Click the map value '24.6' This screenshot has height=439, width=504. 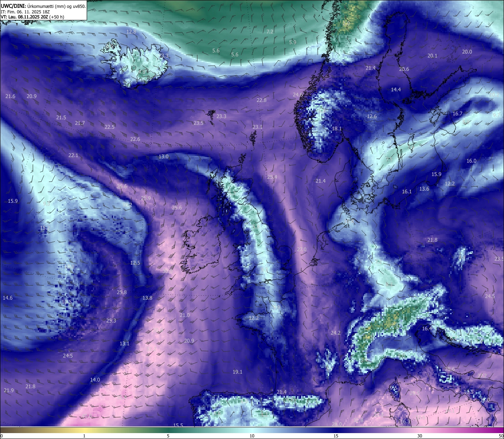298,94
